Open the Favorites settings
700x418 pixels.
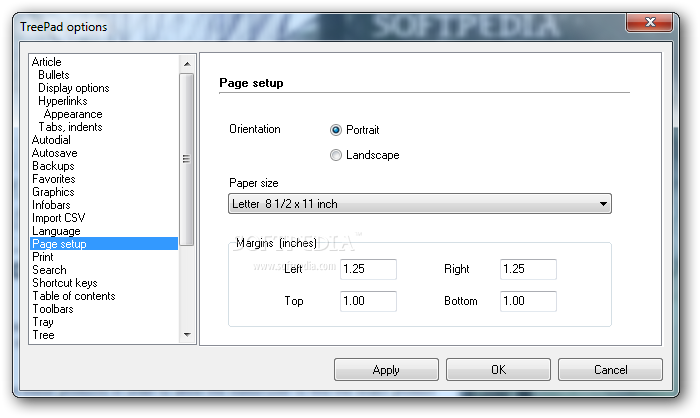pos(54,179)
